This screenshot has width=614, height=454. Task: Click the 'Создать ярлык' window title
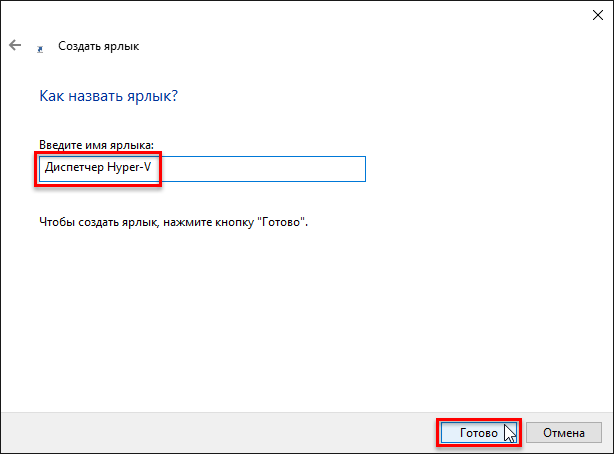pyautogui.click(x=99, y=46)
